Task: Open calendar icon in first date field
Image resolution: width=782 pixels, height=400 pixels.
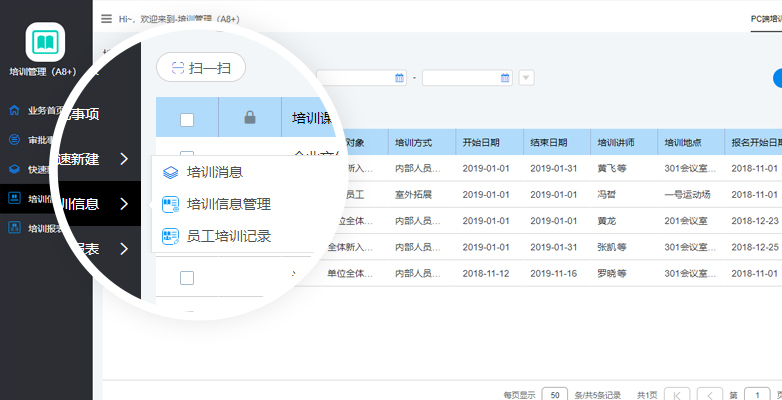Action: [x=400, y=77]
